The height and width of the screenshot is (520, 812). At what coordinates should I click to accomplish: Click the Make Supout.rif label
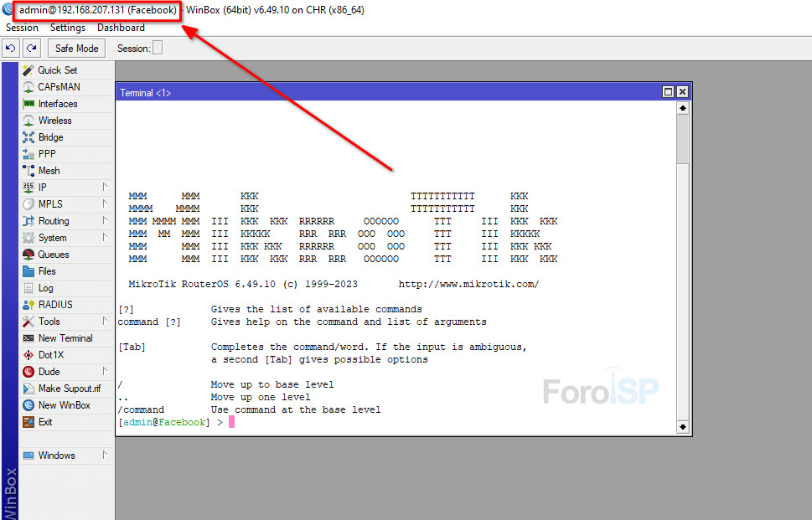70,389
